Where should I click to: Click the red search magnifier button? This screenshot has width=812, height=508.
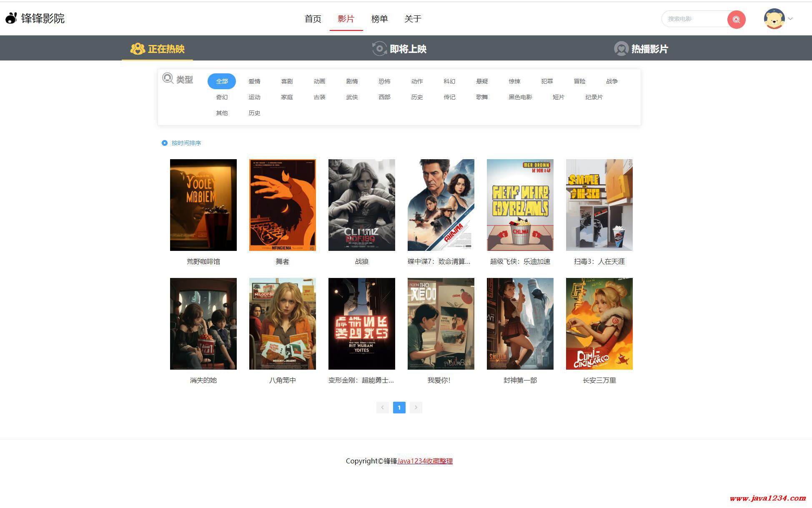click(x=736, y=19)
